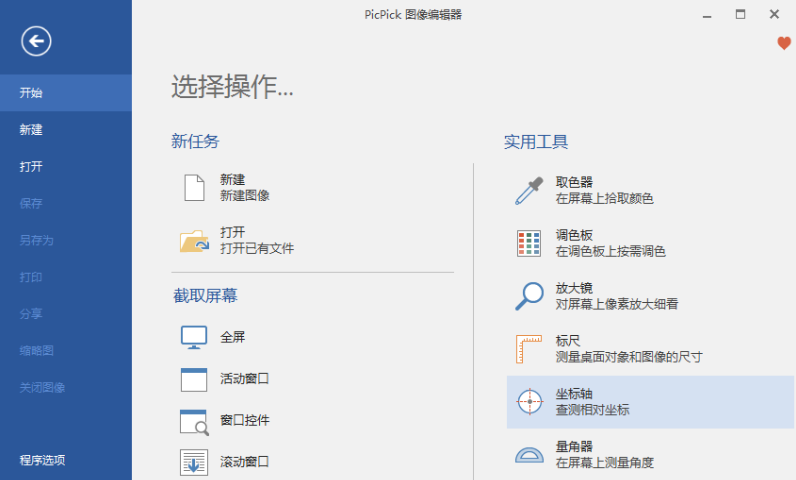Click the 选择操作... page title
The image size is (796, 480).
(232, 86)
